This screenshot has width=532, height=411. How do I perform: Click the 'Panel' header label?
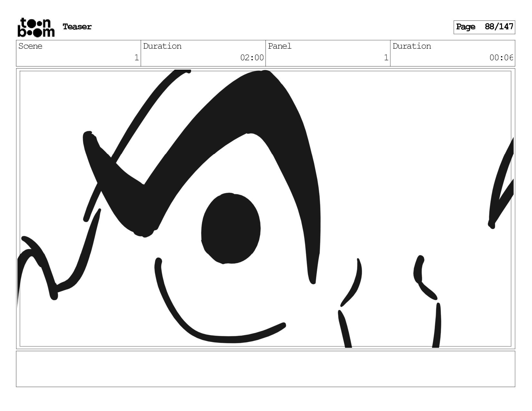click(280, 46)
